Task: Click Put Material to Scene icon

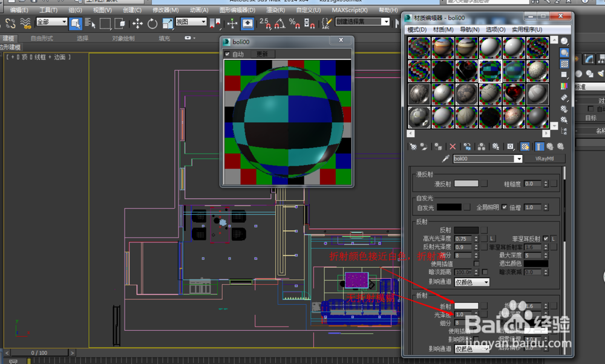Action: (423, 146)
